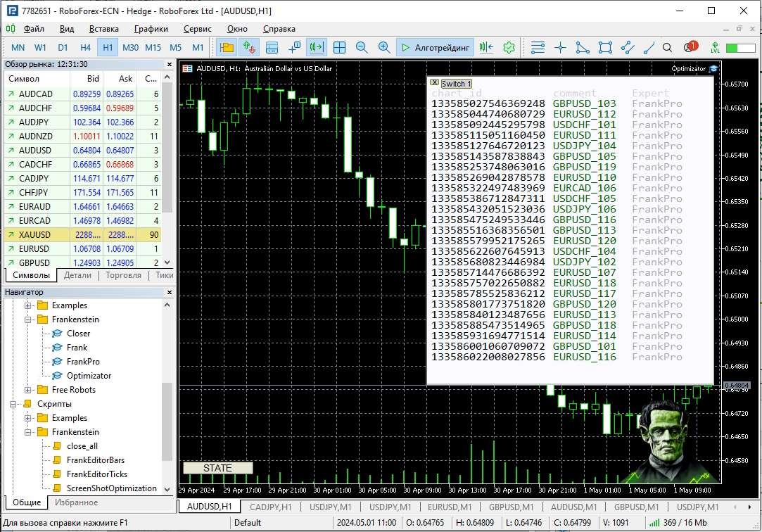The width and height of the screenshot is (762, 532).
Task: Click the tile windows grid icon
Action: click(x=339, y=47)
